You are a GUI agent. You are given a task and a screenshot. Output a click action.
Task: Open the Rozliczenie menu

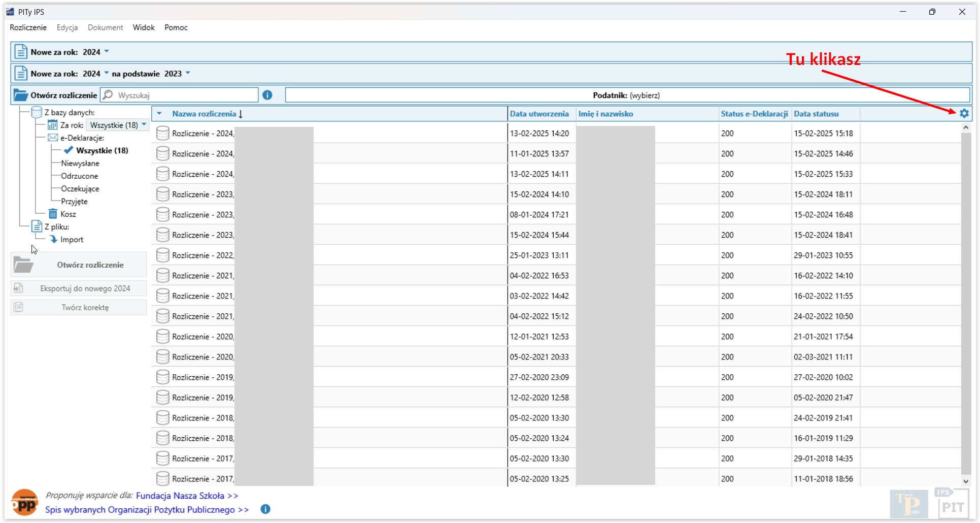coord(28,27)
